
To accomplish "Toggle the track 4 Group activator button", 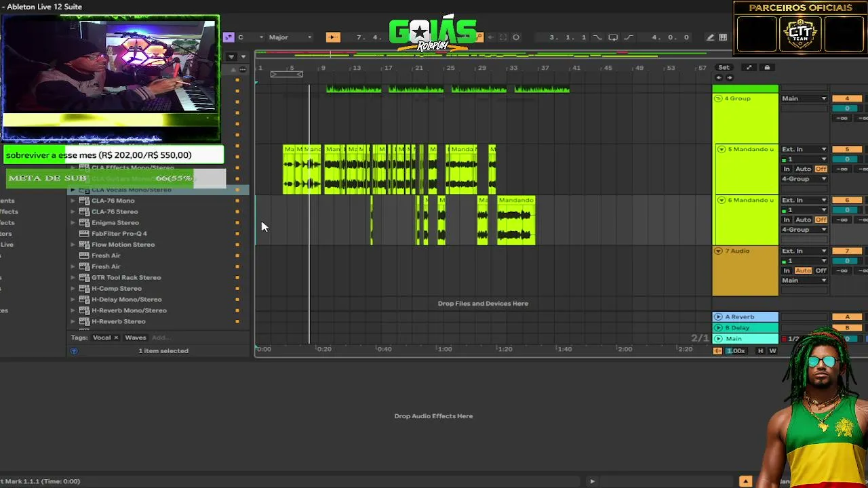I will [x=847, y=99].
